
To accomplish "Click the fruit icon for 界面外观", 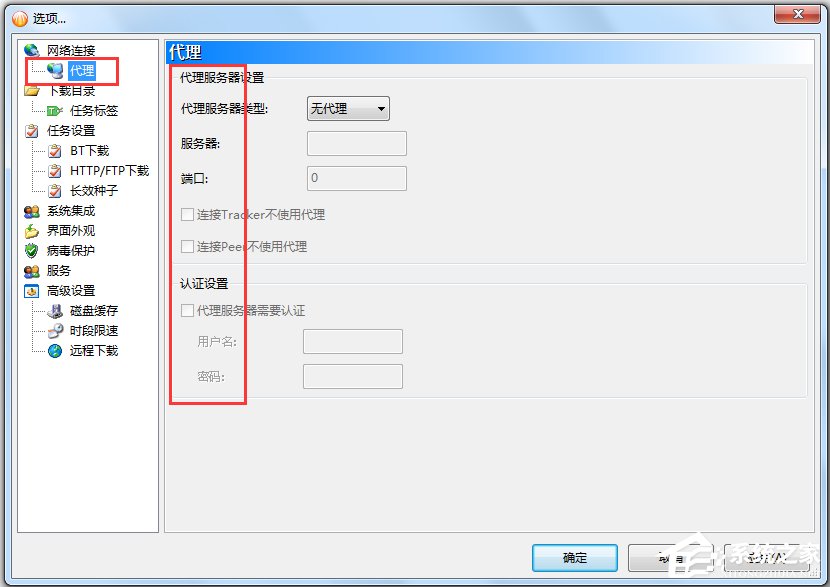I will [x=32, y=231].
